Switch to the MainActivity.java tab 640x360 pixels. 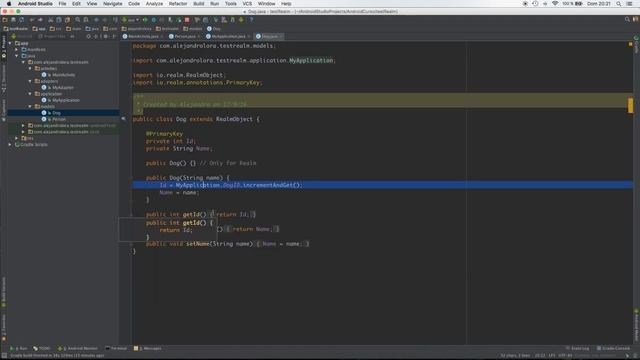[143, 36]
